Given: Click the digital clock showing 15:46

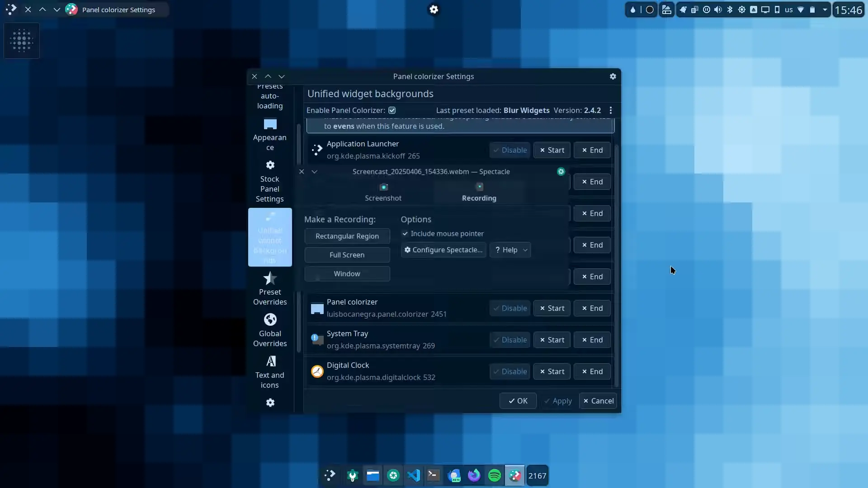Looking at the screenshot, I should click(x=848, y=10).
